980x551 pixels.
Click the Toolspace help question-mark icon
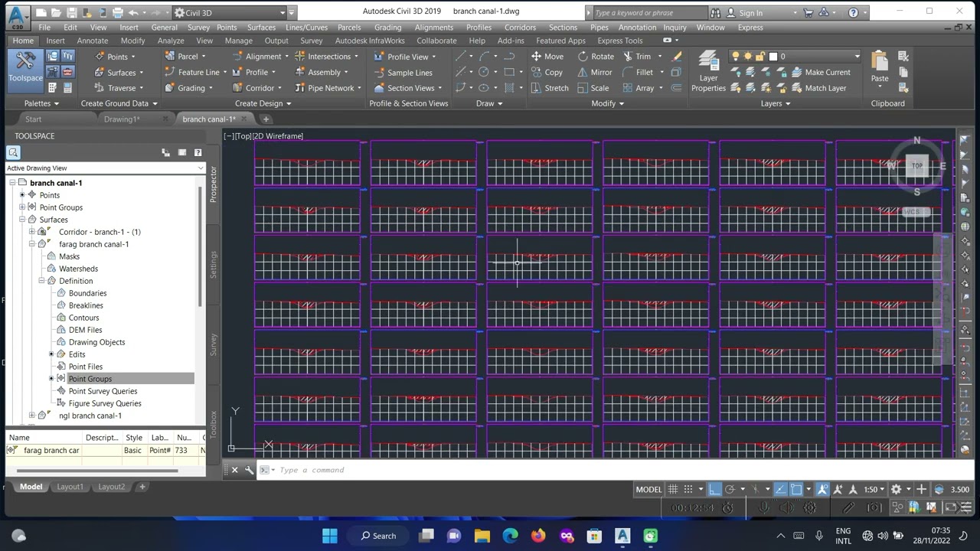198,152
